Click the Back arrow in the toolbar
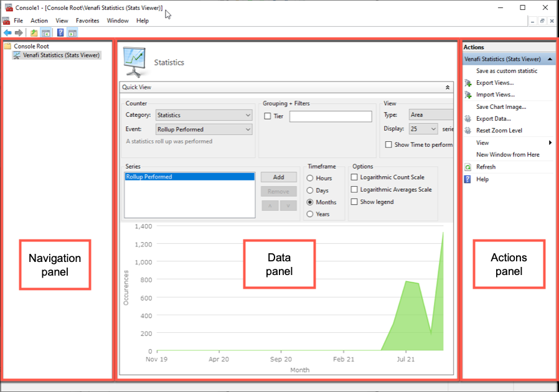Image resolution: width=559 pixels, height=392 pixels. (7, 33)
